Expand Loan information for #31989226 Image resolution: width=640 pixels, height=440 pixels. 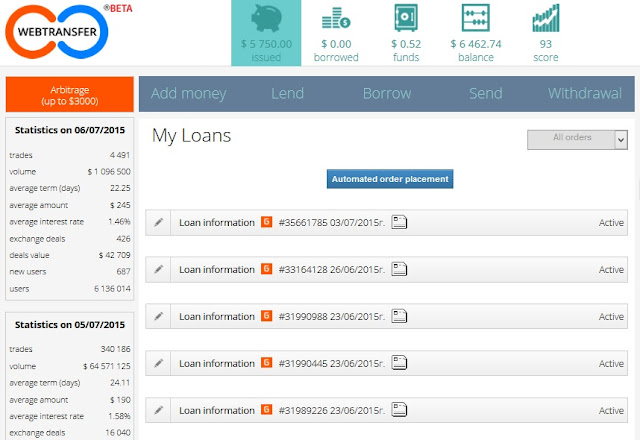click(x=217, y=410)
